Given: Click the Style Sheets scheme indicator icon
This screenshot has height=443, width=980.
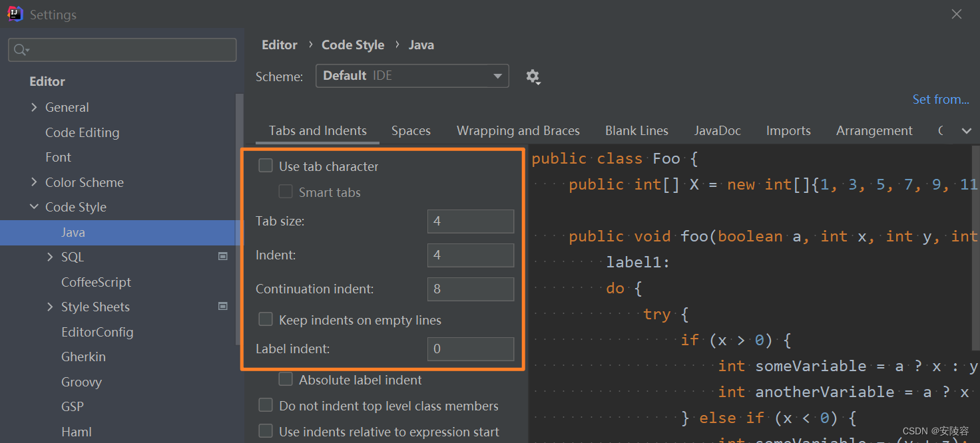Looking at the screenshot, I should click(x=223, y=307).
